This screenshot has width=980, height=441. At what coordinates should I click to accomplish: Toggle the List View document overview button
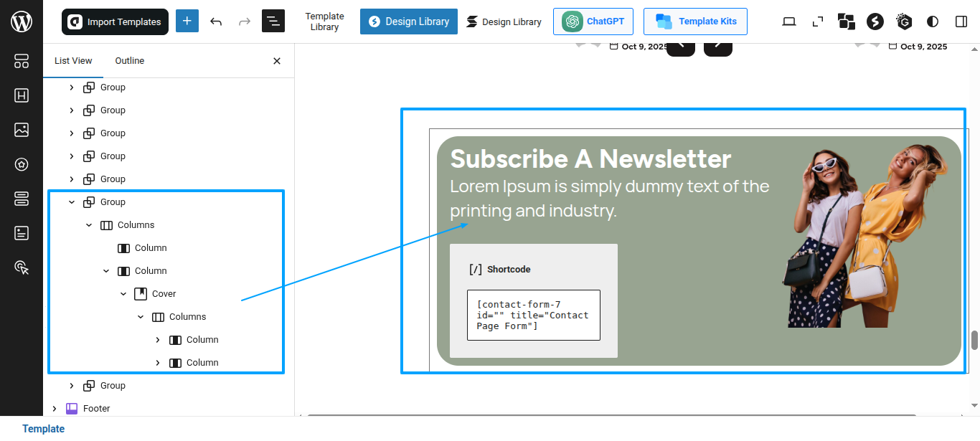click(273, 22)
